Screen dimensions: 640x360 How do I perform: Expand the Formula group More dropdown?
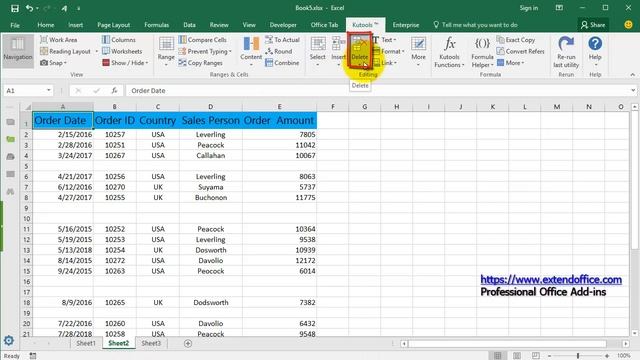(x=522, y=63)
